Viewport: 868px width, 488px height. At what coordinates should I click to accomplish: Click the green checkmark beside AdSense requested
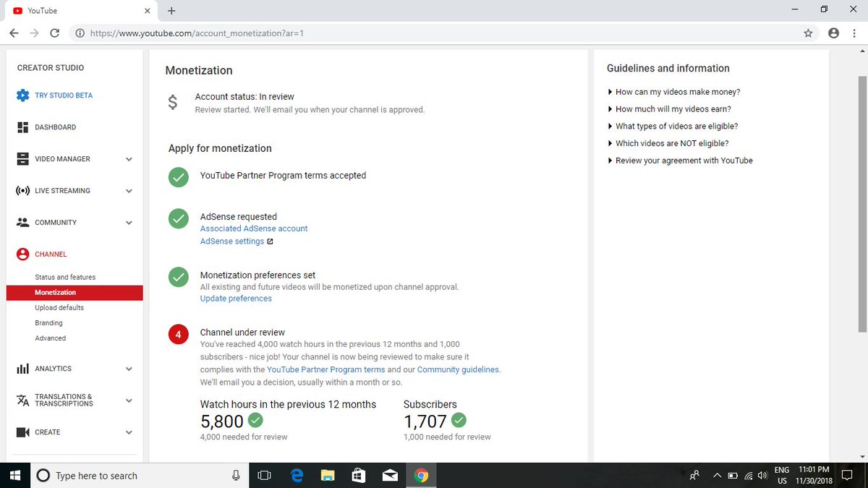[x=178, y=218]
